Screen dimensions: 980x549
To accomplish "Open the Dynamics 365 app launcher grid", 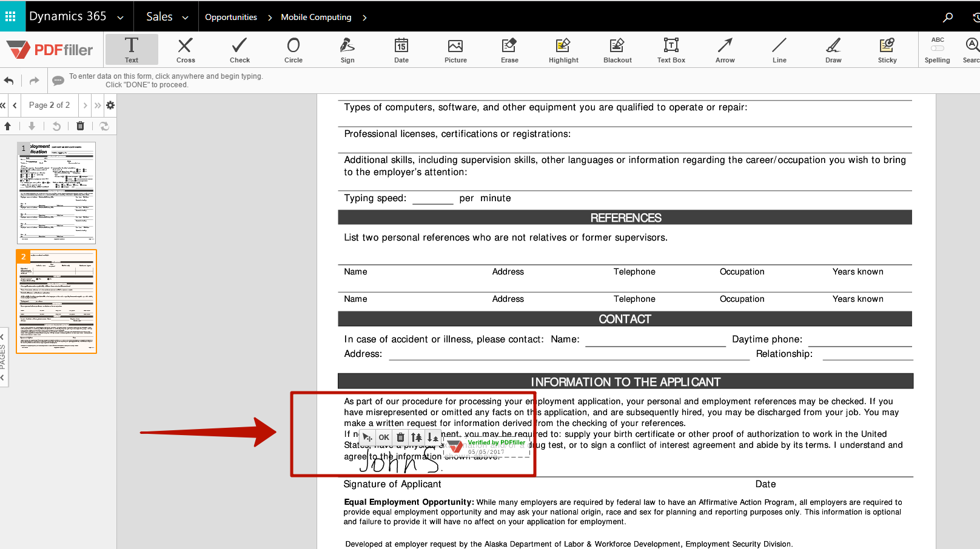I will (x=10, y=16).
